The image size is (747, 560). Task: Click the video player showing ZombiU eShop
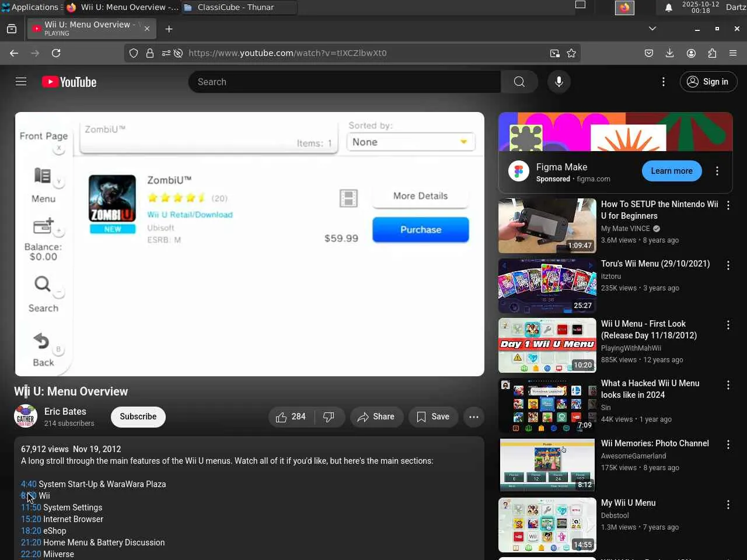pos(249,244)
